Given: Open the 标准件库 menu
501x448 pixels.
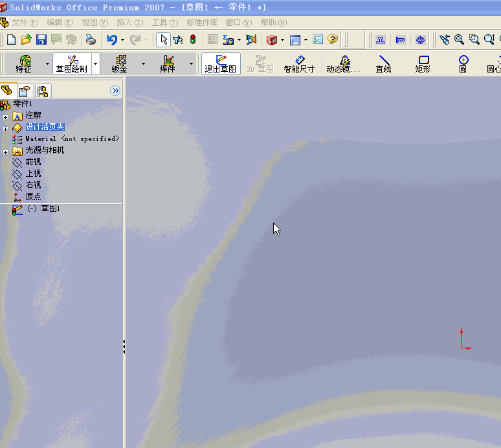Looking at the screenshot, I should (202, 23).
